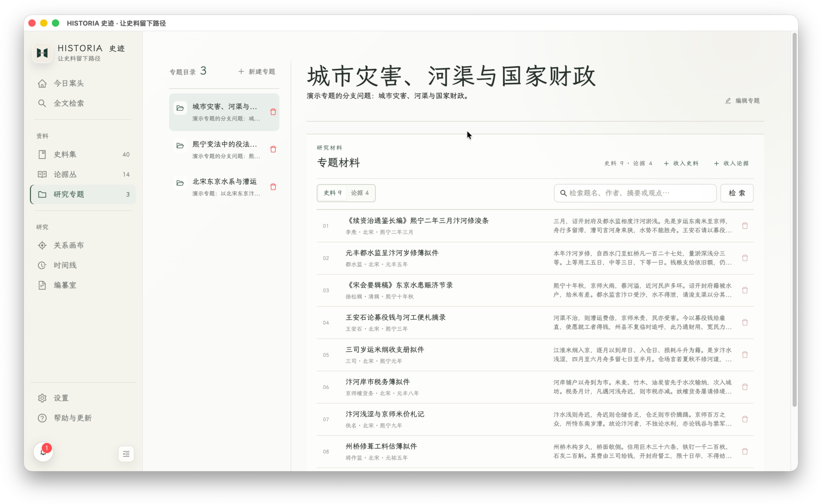The height and width of the screenshot is (504, 822).
Task: Click folder icon of 北宋东京水系与漕运 topic
Action: click(x=180, y=183)
